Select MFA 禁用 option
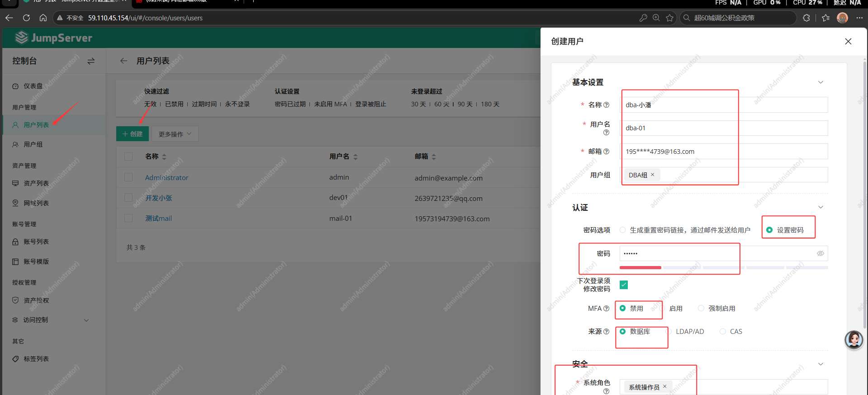 [622, 308]
